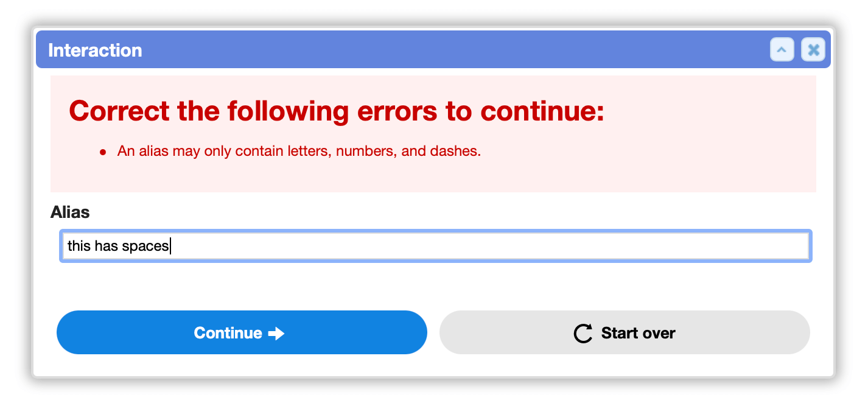Collapse the Interaction dialog with the chevron
Image resolution: width=868 pixels, height=420 pixels.
(782, 50)
